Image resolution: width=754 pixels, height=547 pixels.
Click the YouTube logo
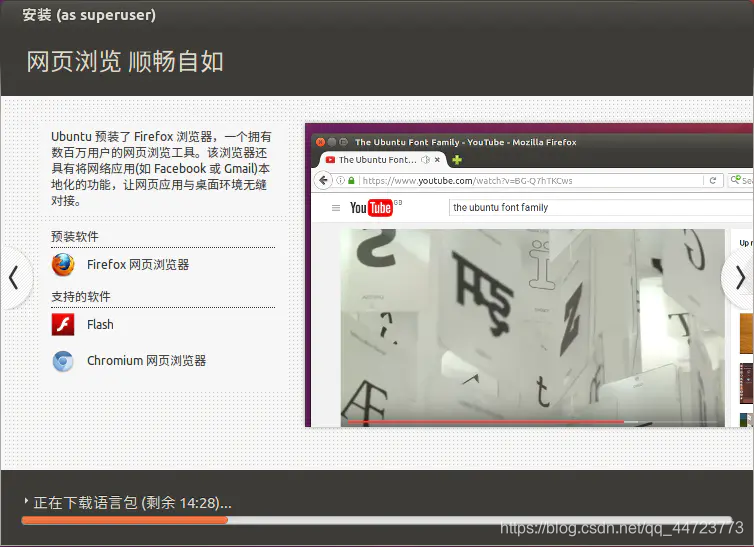tap(371, 208)
